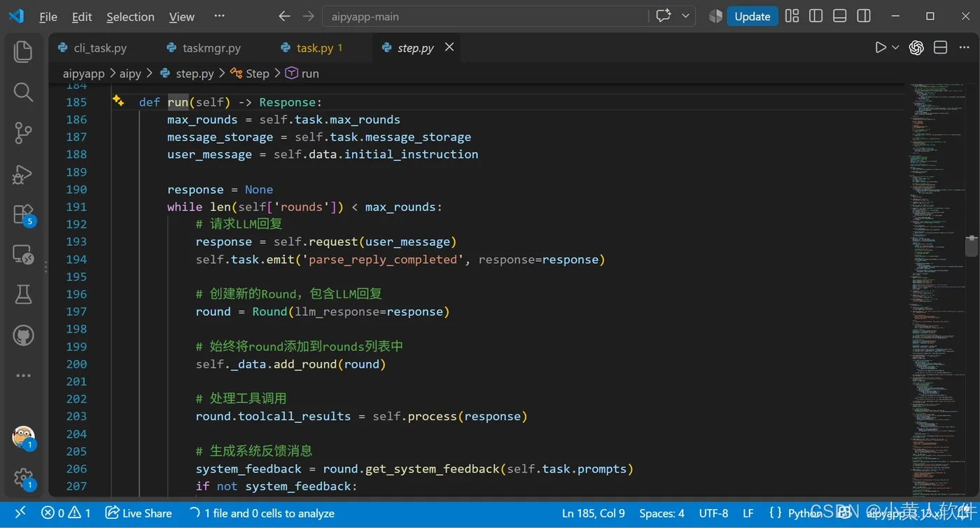Open the GitHub view in the activity bar

click(x=23, y=335)
